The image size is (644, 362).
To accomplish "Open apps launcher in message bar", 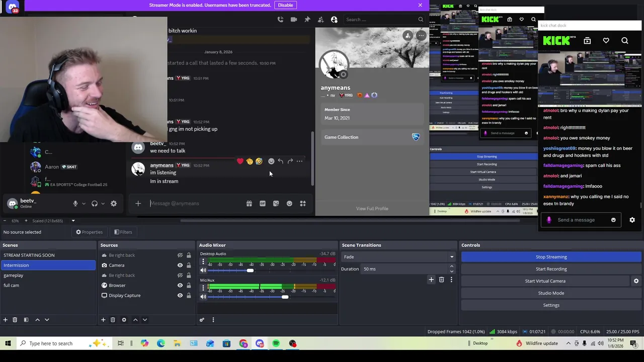I will click(303, 204).
